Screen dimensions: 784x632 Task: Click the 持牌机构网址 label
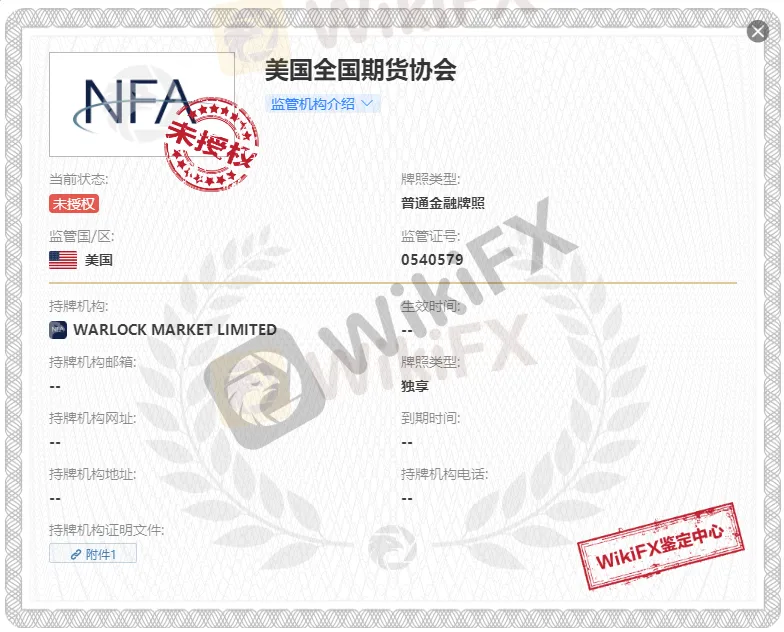[x=92, y=418]
